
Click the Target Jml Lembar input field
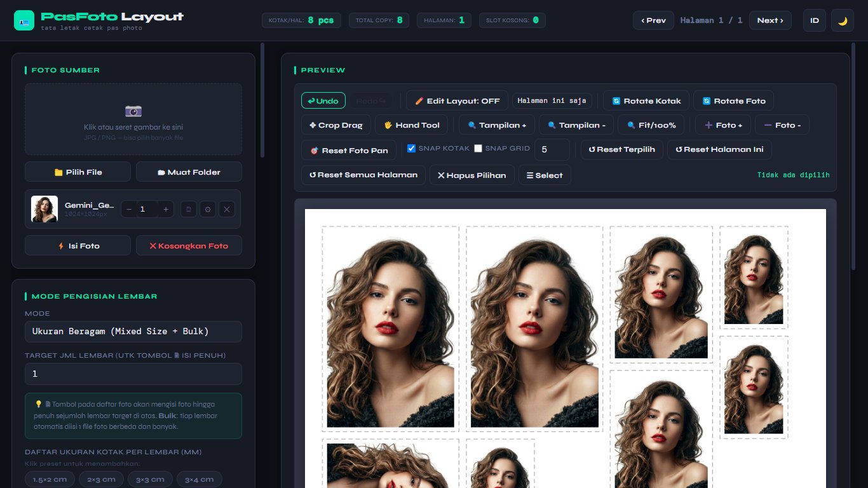tap(133, 374)
